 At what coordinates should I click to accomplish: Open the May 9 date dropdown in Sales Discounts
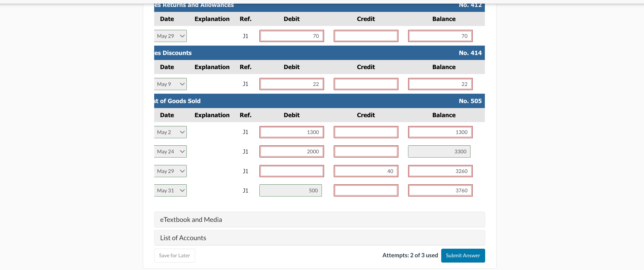pos(170,84)
